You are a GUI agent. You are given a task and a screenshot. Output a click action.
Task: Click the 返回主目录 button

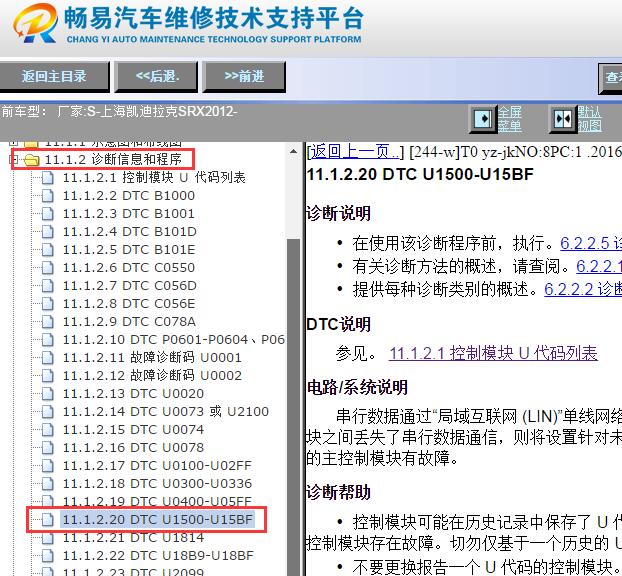pyautogui.click(x=54, y=76)
